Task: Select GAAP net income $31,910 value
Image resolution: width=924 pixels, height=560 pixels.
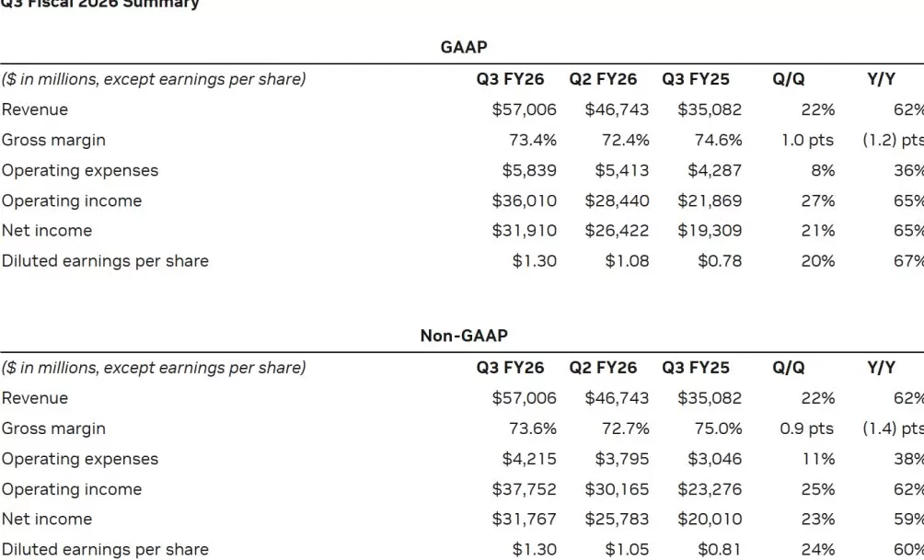Action: pyautogui.click(x=524, y=231)
